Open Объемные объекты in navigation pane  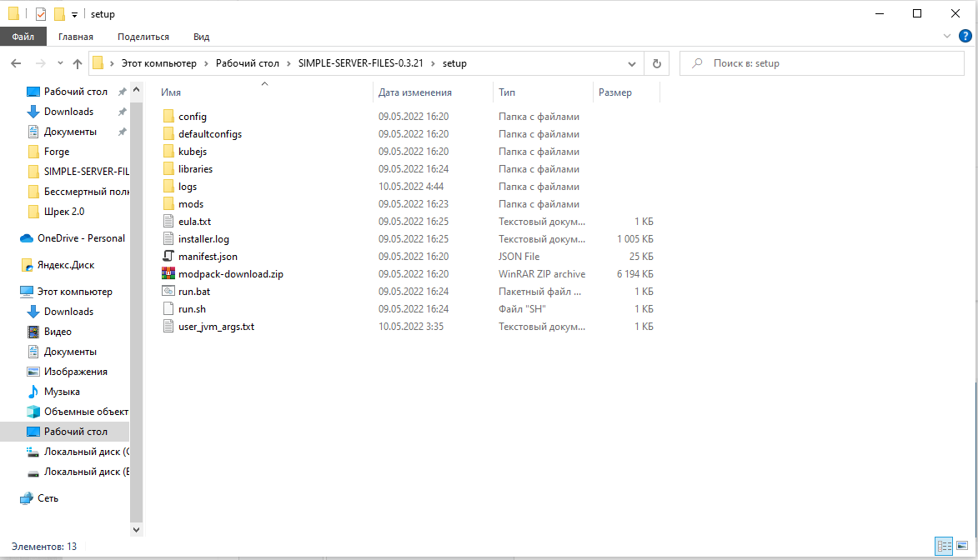(85, 412)
